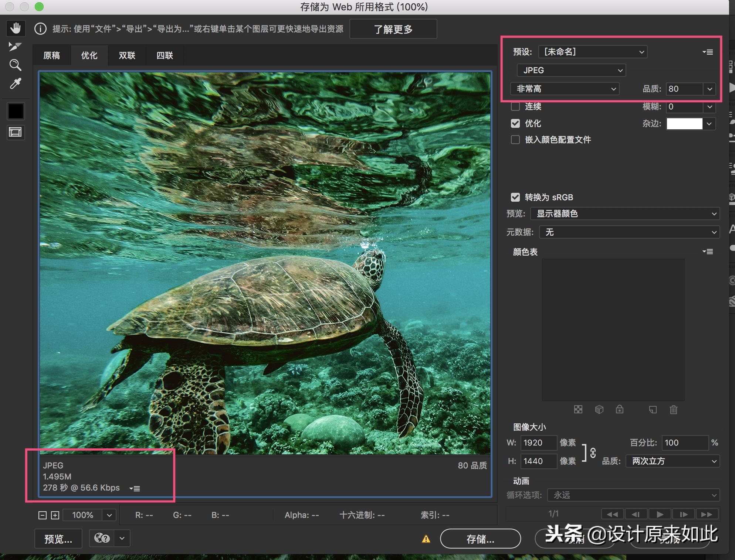Open the preset options menu icon
This screenshot has height=560, width=735.
[x=708, y=52]
